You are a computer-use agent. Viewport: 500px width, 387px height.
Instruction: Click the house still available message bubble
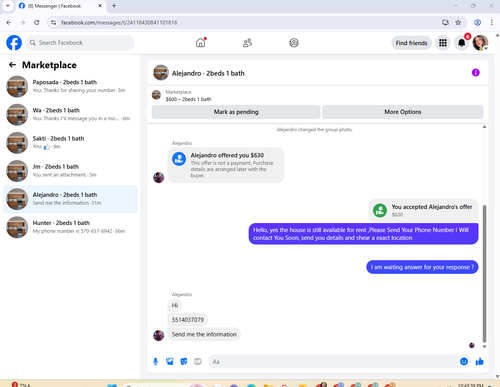(x=363, y=234)
